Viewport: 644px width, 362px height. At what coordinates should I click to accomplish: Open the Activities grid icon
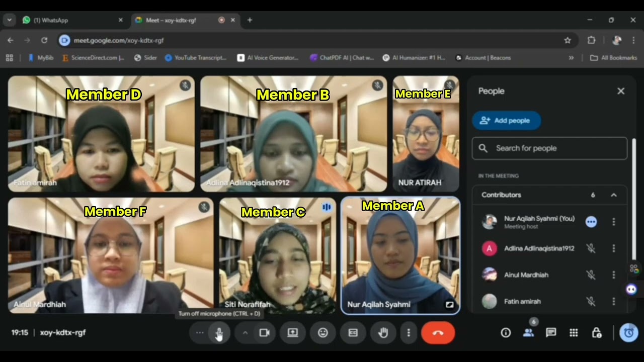(x=574, y=333)
